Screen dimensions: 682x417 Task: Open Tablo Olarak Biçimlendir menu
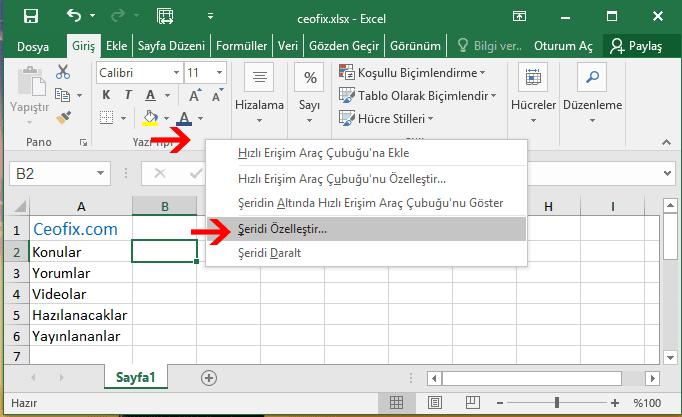(418, 95)
